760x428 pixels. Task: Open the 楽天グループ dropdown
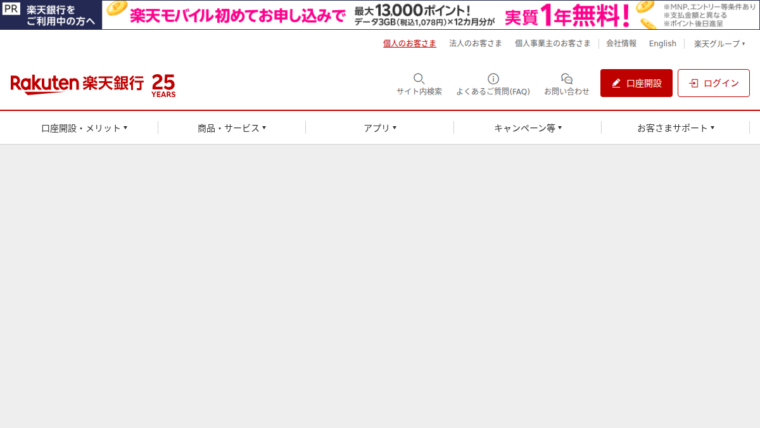point(719,44)
